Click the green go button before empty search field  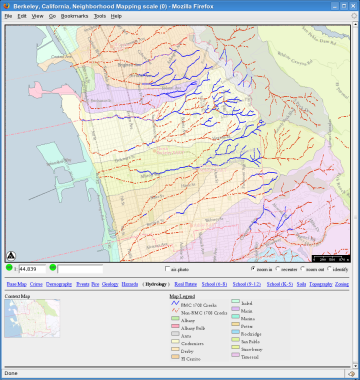[53, 267]
